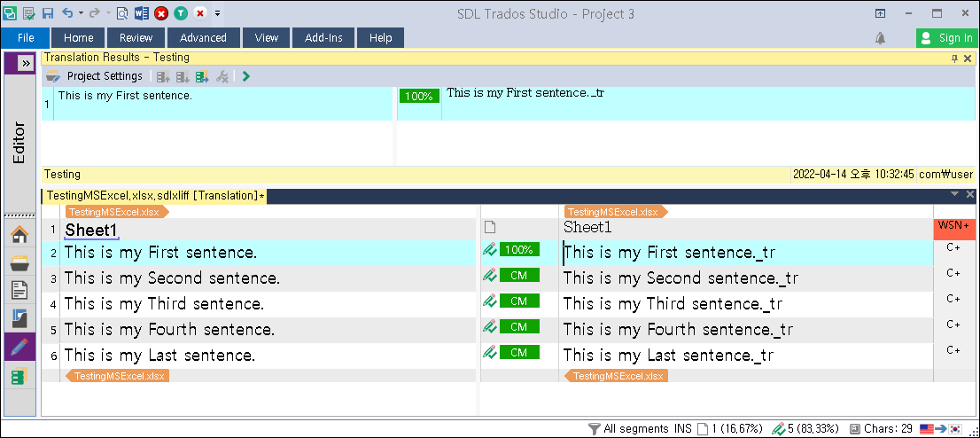Select the TestingMSExcel.xlsx.sdlxliff document tab

[x=155, y=196]
